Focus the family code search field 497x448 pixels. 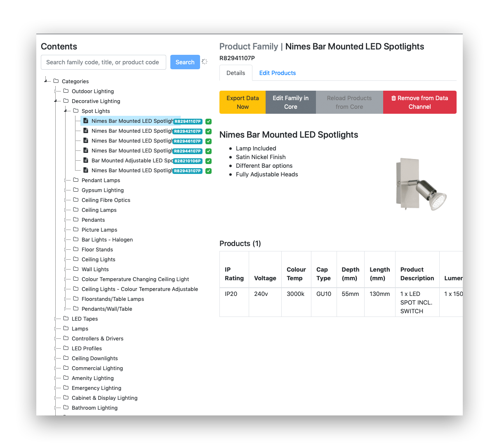[x=104, y=62]
